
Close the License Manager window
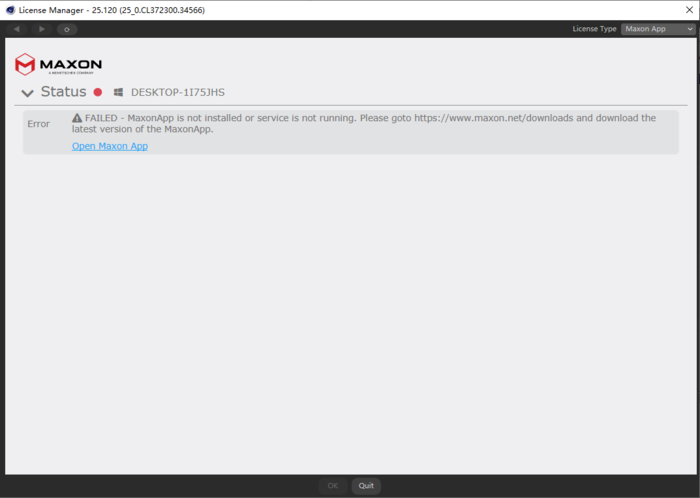688,9
